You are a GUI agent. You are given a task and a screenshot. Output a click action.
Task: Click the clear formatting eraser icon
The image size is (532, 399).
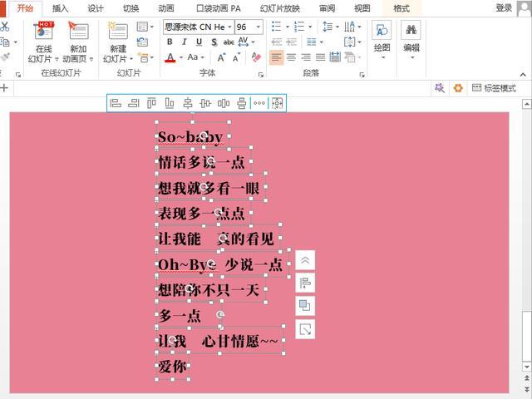(255, 57)
